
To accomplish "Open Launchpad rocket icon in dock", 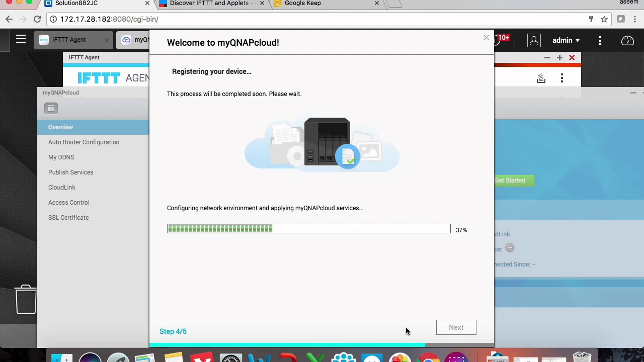I will point(118,357).
